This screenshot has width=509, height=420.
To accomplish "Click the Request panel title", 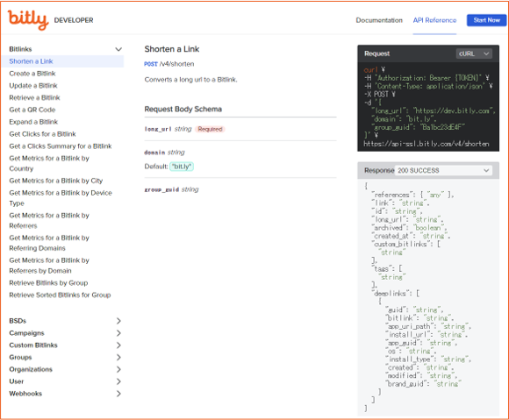I will (x=376, y=53).
